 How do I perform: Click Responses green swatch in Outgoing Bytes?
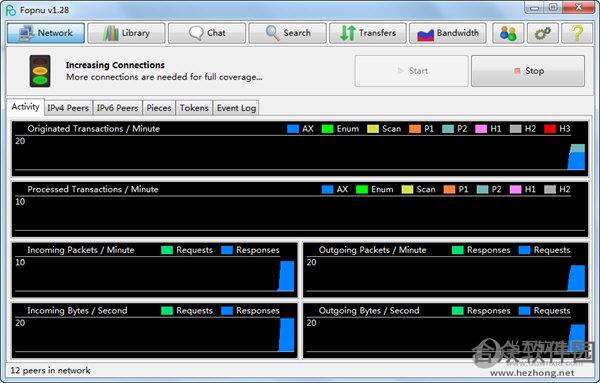point(458,311)
